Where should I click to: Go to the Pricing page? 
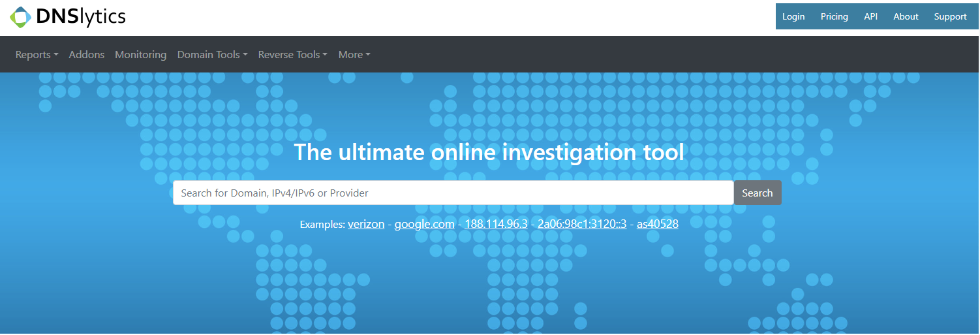pyautogui.click(x=835, y=16)
